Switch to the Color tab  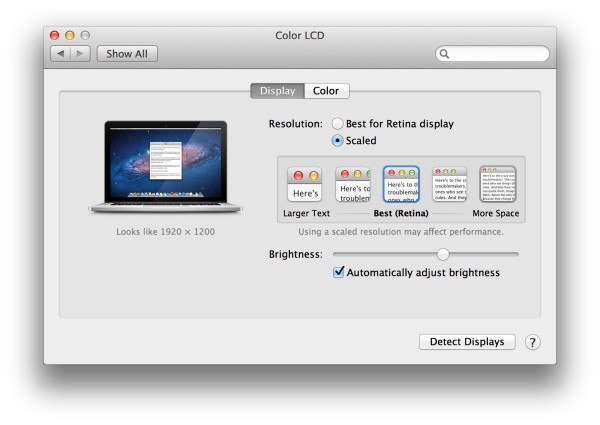(326, 91)
